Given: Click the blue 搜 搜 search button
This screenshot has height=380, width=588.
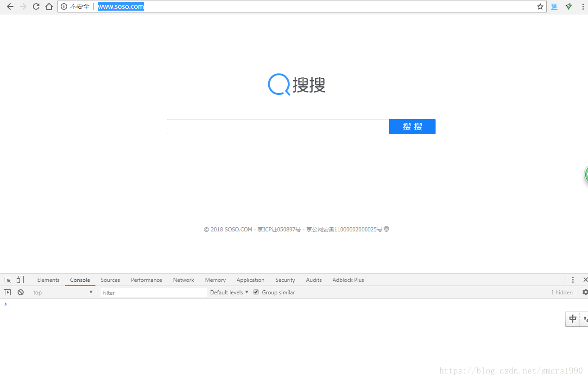Looking at the screenshot, I should point(412,126).
